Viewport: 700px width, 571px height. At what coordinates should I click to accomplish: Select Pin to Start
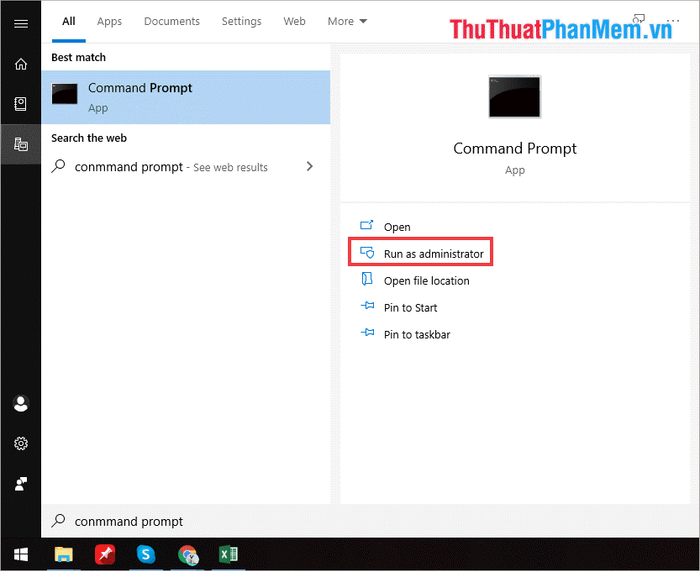[x=399, y=307]
